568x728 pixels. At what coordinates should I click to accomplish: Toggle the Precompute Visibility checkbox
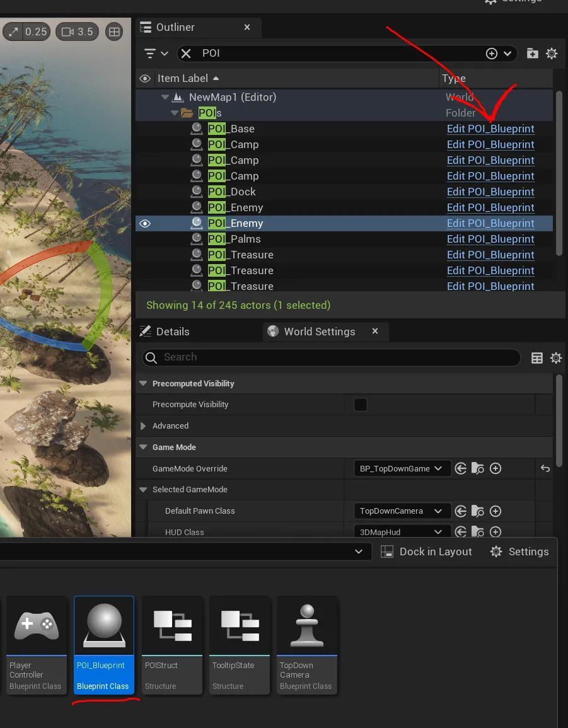click(x=361, y=405)
